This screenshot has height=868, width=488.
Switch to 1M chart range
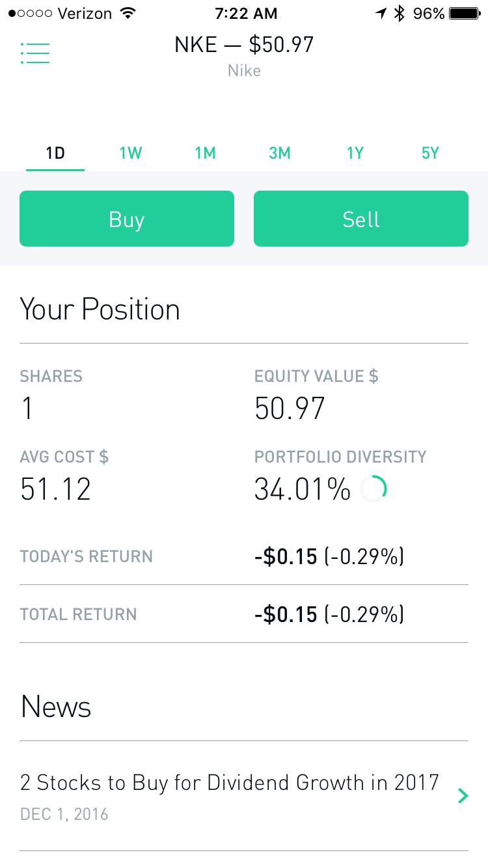[205, 154]
